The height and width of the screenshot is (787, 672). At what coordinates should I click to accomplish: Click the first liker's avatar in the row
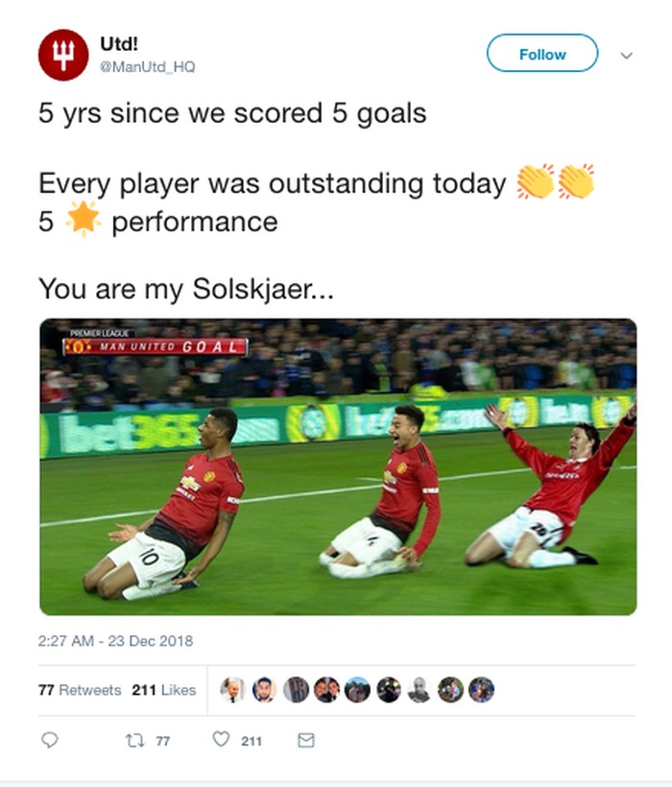coord(232,690)
